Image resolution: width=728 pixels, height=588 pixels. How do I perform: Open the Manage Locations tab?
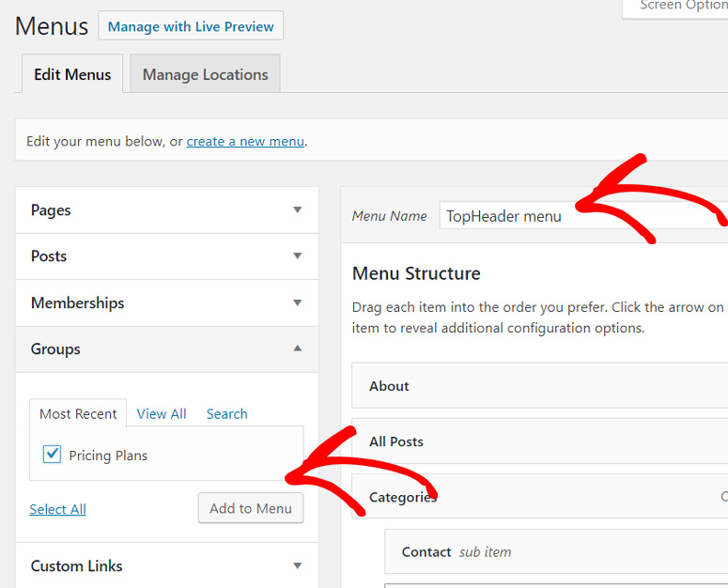coord(205,75)
